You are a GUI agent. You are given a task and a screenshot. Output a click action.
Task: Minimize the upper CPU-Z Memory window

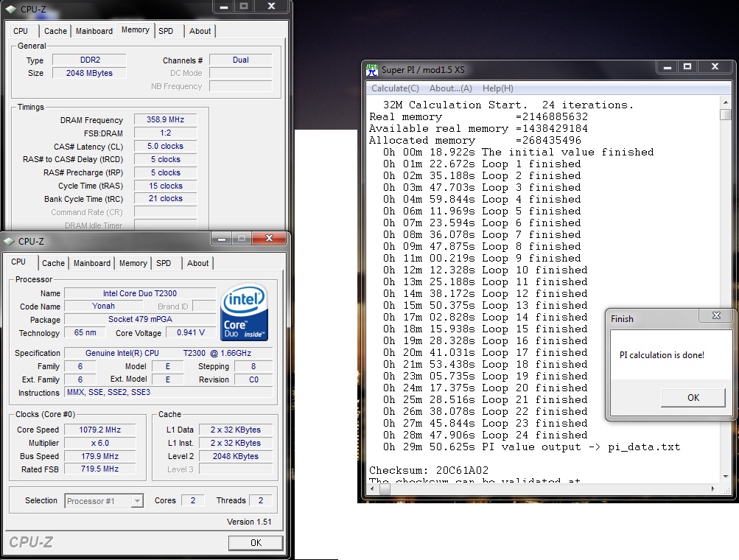tap(224, 6)
